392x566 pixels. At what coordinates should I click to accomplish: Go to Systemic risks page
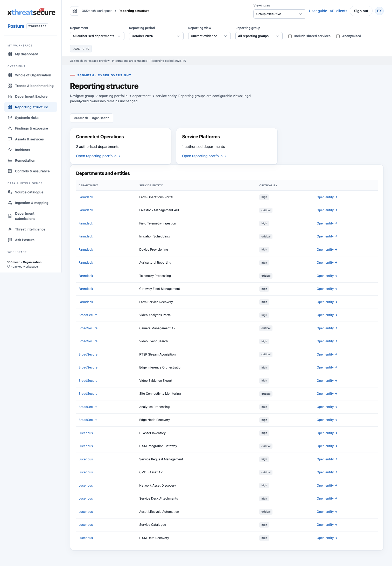tap(31, 118)
